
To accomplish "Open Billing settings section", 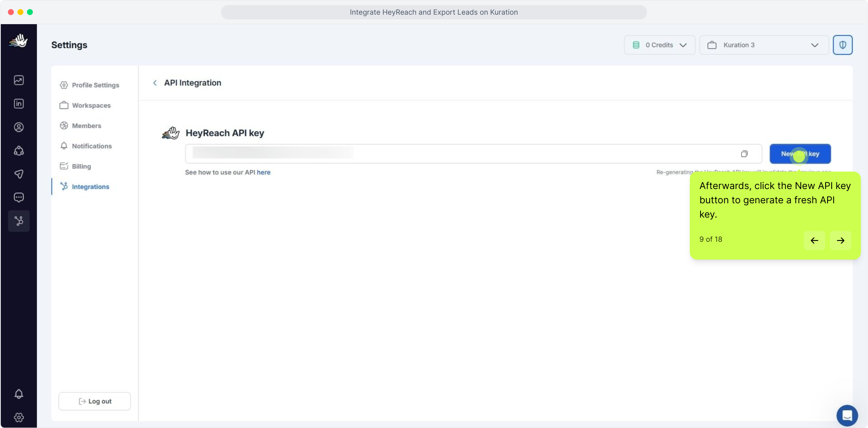I will (75, 166).
